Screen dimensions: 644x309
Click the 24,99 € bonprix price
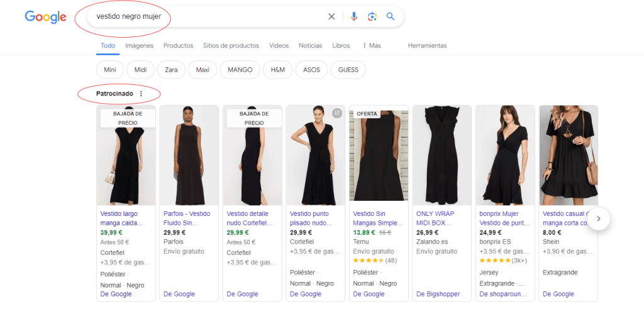tap(491, 232)
